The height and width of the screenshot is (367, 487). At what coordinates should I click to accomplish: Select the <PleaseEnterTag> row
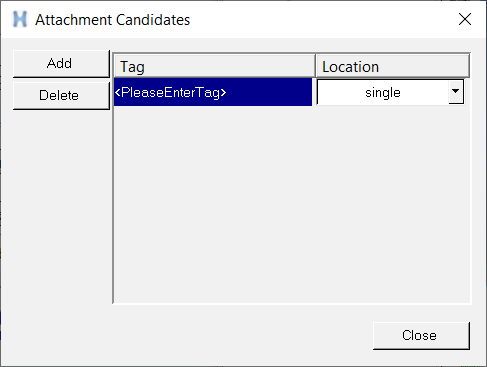[x=213, y=92]
